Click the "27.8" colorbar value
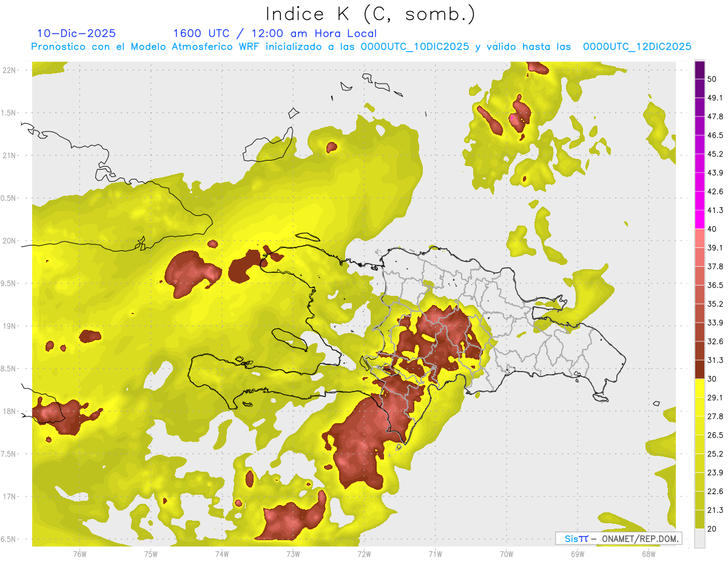Image resolution: width=728 pixels, height=562 pixels. tap(715, 416)
